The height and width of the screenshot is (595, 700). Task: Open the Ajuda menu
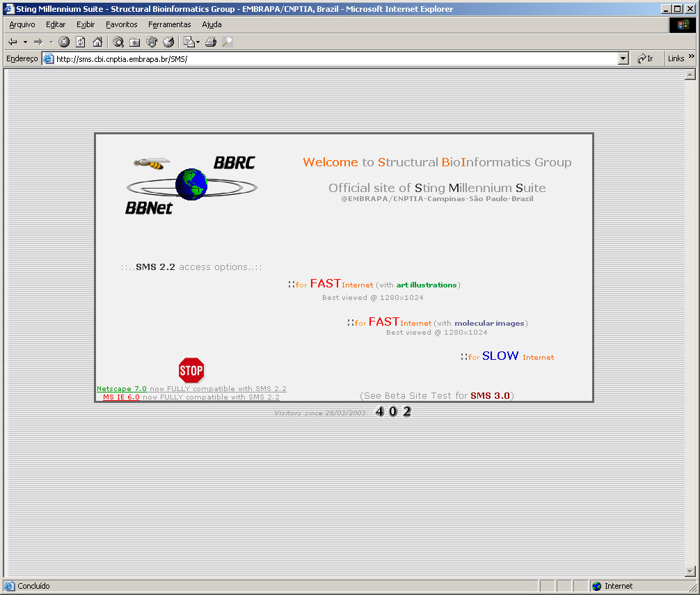tap(212, 24)
